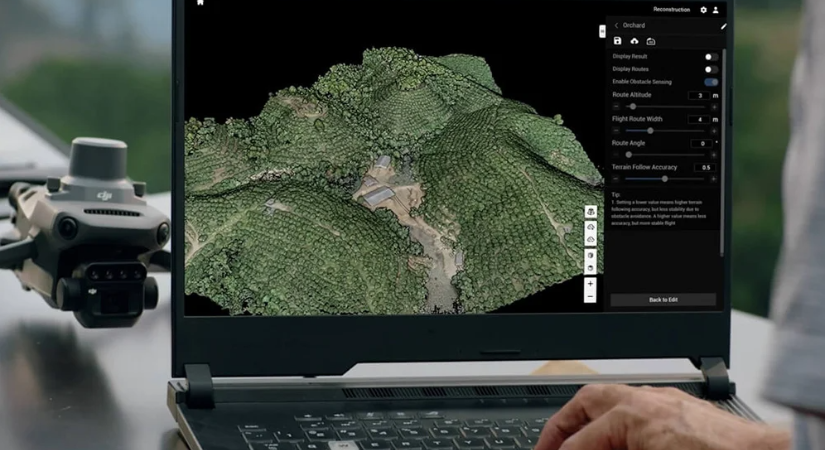
Task: Increase Terrain Follow Accuracy with plus button
Action: [x=714, y=179]
